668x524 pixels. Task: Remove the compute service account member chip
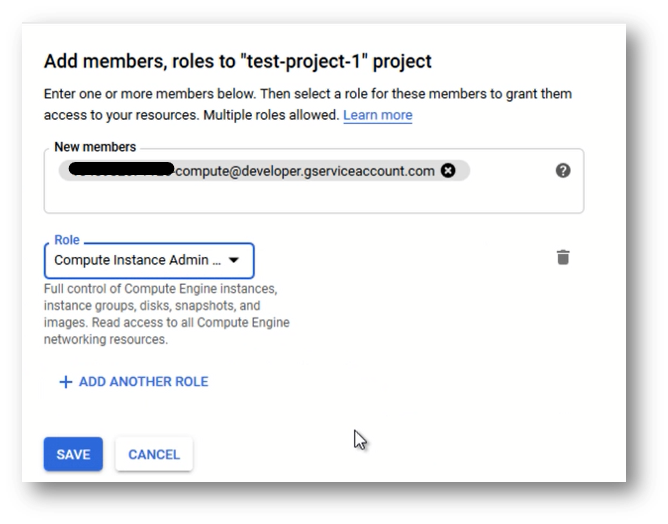(x=448, y=170)
